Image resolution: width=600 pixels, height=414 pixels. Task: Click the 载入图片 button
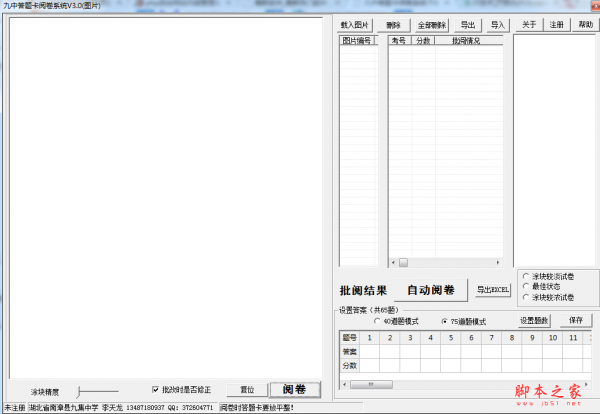click(x=355, y=25)
